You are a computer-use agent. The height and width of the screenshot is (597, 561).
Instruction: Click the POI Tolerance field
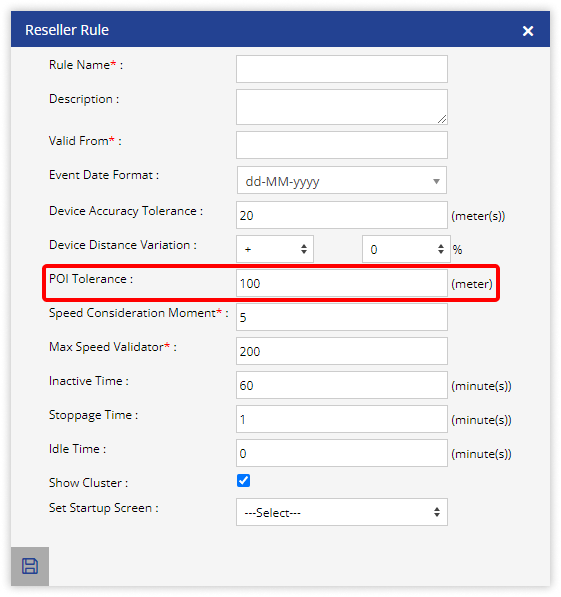(x=342, y=283)
